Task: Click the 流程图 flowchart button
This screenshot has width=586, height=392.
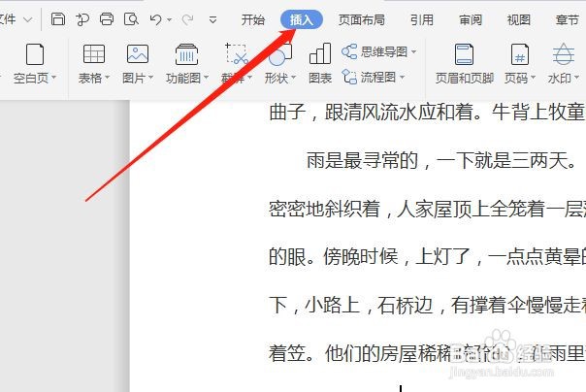Action: [370, 77]
